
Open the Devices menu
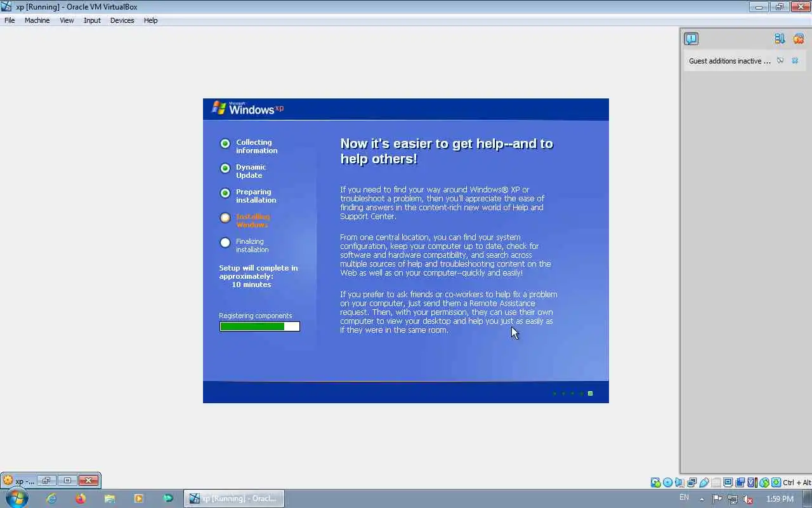[x=122, y=20]
